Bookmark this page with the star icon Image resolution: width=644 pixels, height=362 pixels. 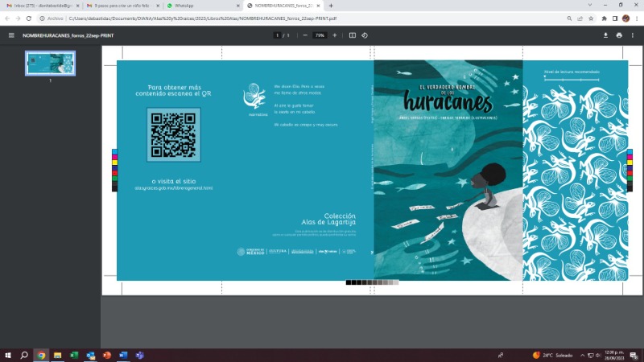(590, 18)
